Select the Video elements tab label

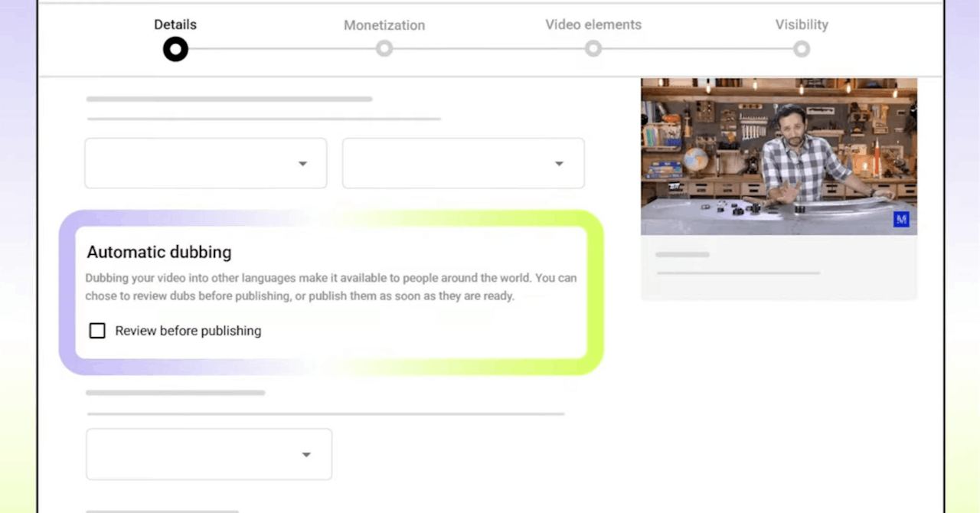point(593,25)
